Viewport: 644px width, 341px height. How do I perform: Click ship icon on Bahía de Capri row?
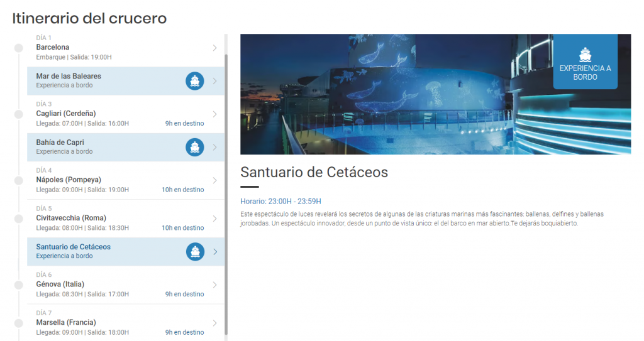pyautogui.click(x=195, y=148)
